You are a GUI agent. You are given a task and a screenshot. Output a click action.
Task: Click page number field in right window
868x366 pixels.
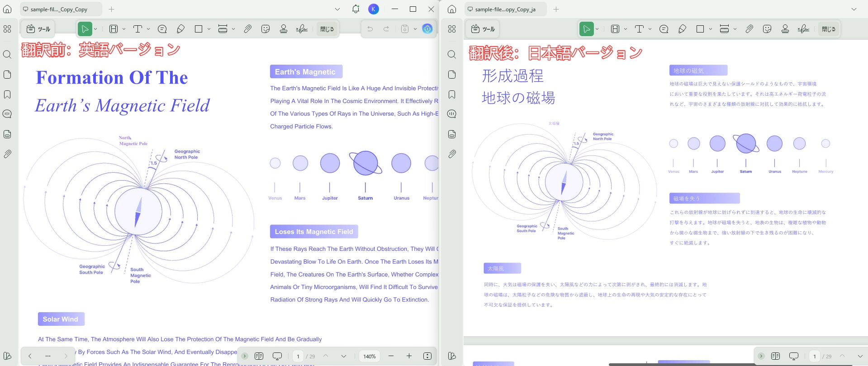[815, 356]
